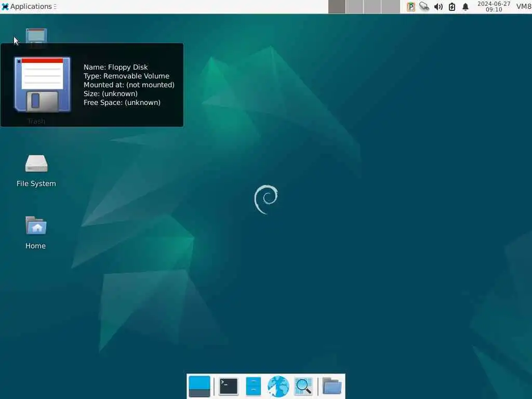Open the VM8 user menu
Screen dimensions: 532x399
524,6
